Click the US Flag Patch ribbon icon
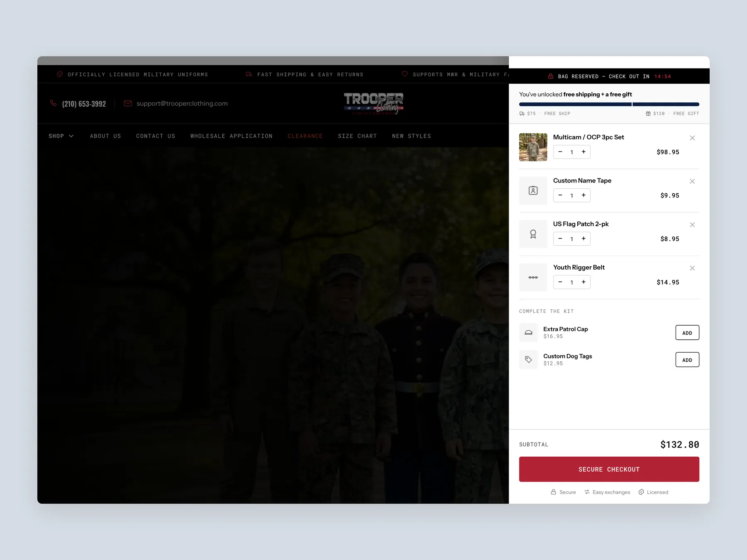747x560 pixels. click(x=533, y=234)
